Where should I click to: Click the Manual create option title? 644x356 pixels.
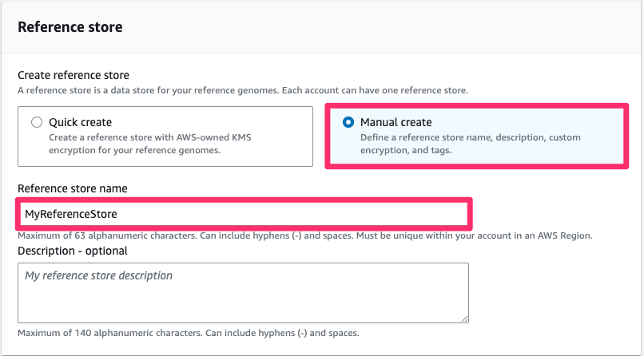(x=396, y=122)
